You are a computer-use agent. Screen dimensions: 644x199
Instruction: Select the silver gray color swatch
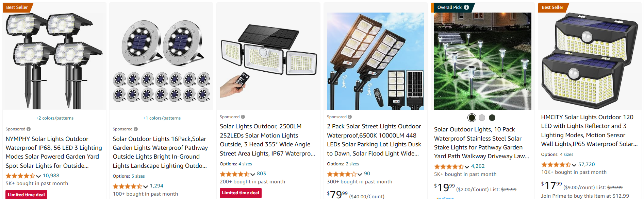(482, 118)
